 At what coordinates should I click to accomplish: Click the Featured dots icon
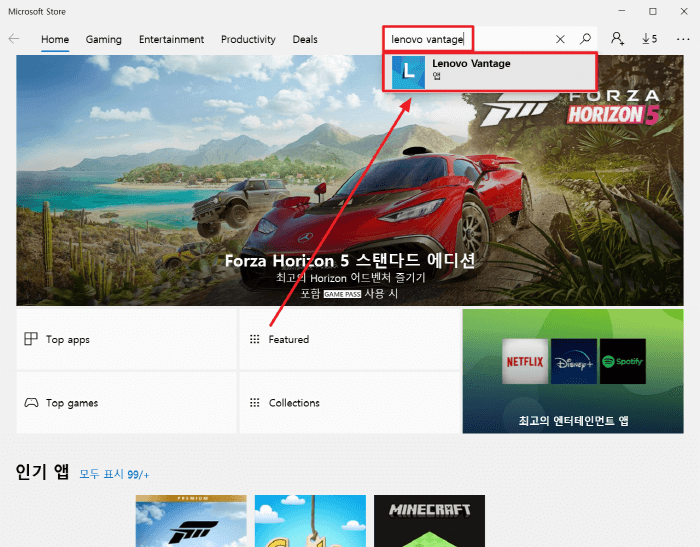254,339
